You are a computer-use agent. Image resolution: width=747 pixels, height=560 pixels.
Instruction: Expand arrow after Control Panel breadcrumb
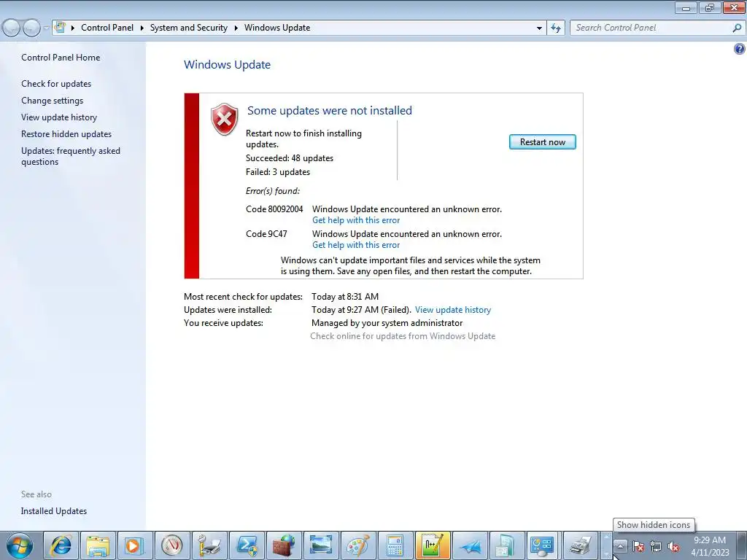(142, 28)
